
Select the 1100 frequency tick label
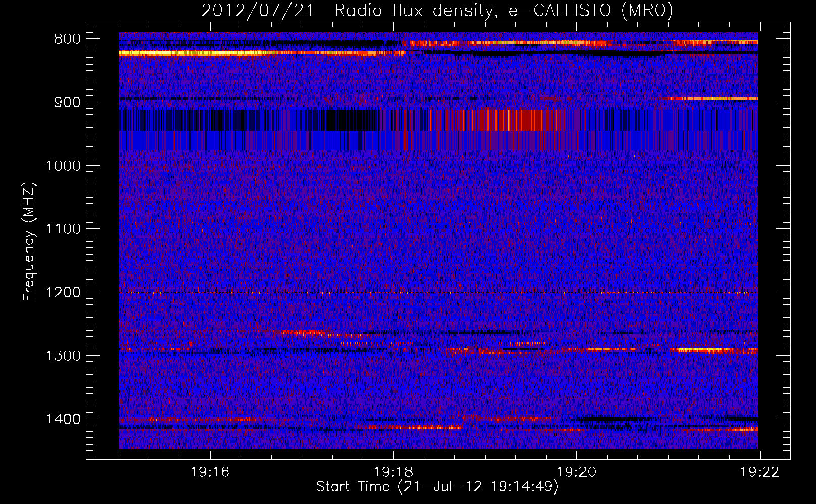click(63, 229)
